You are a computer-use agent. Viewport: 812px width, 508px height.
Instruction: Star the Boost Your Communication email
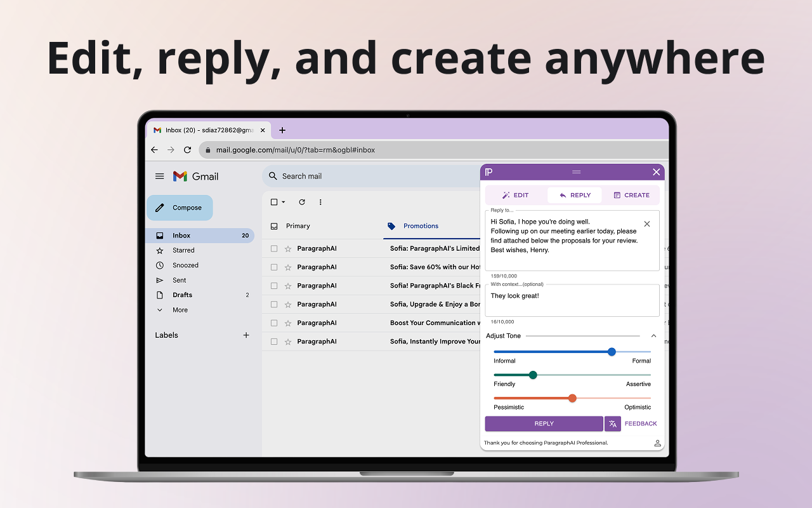point(288,323)
